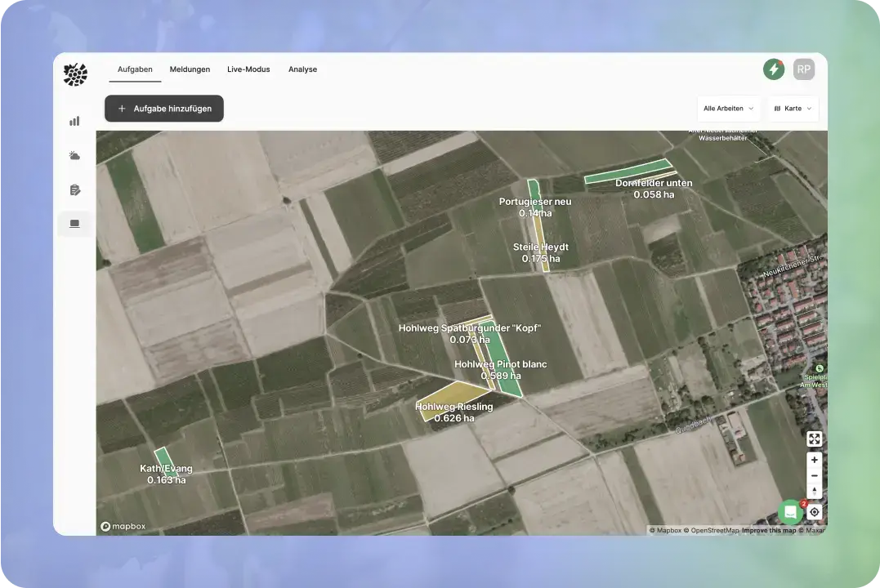This screenshot has height=588, width=880.
Task: Open the weather sidebar icon
Action: [75, 155]
